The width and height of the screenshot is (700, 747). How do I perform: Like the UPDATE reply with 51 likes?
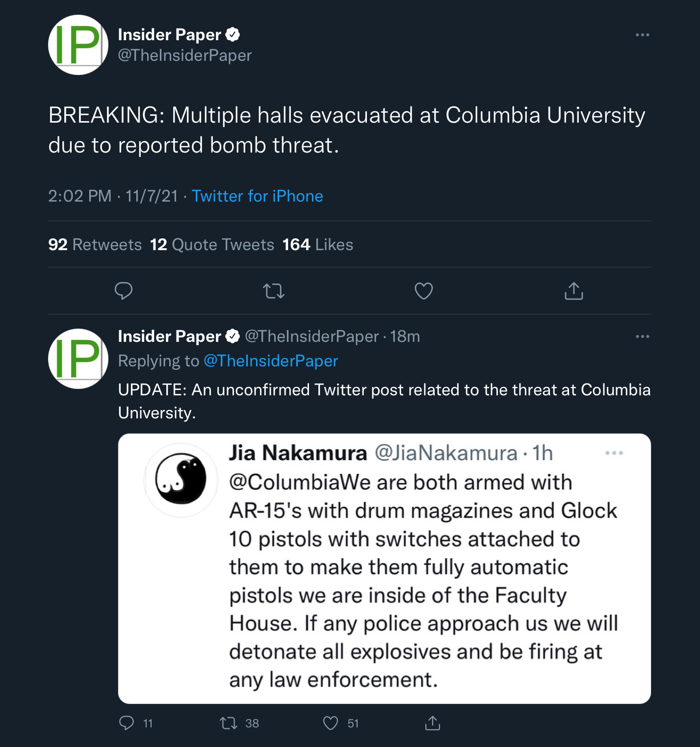340,723
